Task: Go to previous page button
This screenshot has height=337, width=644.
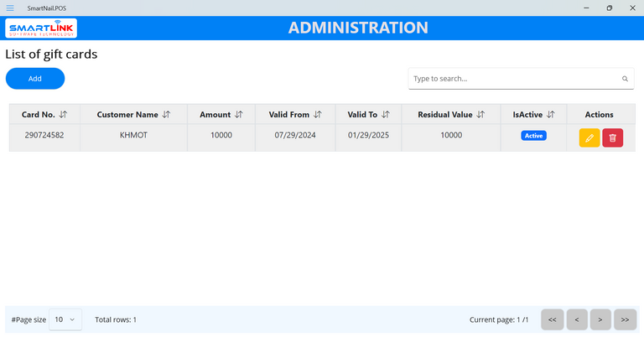Action: click(576, 319)
